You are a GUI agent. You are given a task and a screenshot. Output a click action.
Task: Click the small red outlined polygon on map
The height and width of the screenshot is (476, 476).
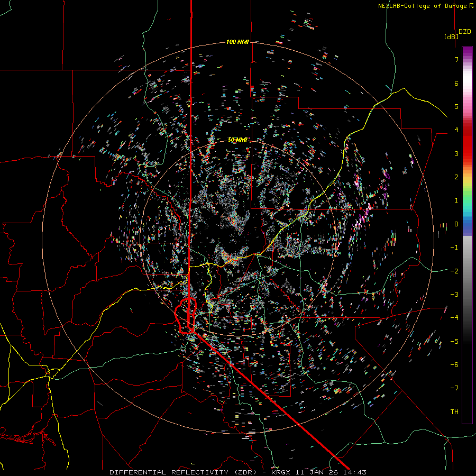click(x=186, y=316)
